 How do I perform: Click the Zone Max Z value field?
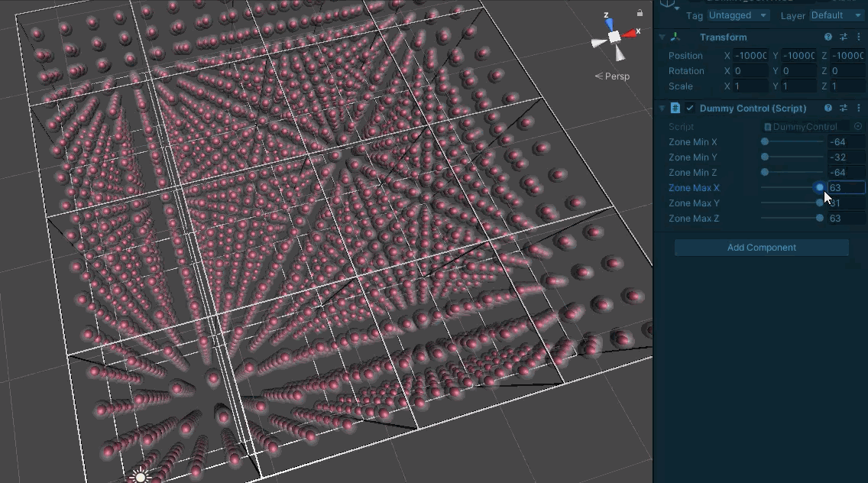847,219
